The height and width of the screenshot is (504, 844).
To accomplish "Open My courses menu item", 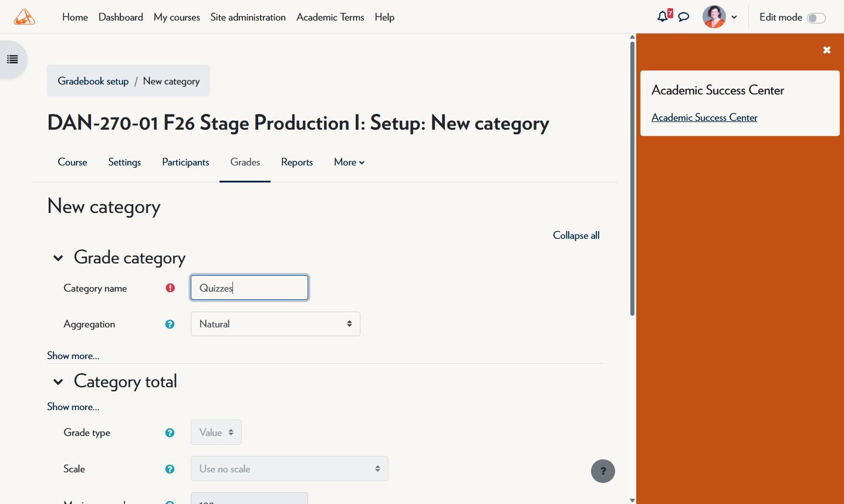I will pyautogui.click(x=177, y=17).
